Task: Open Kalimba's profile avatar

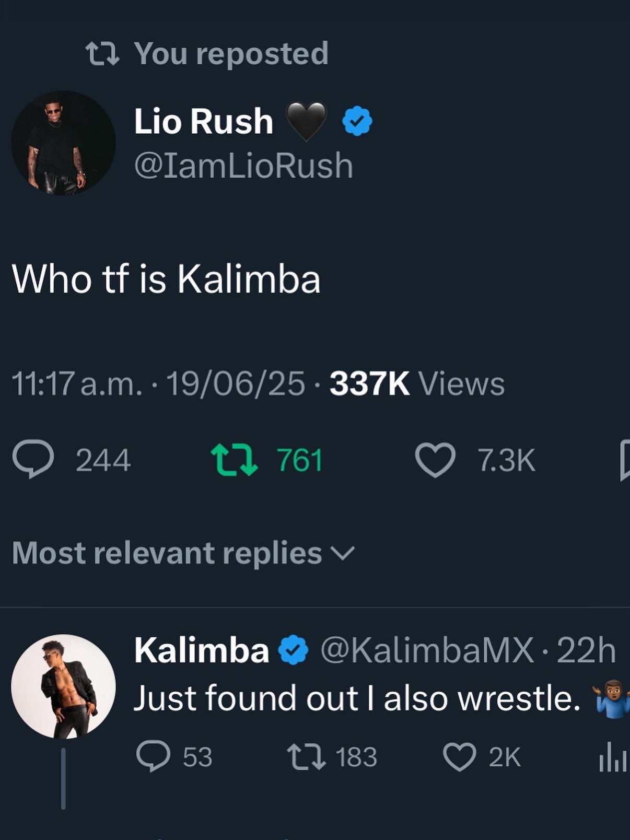Action: click(63, 686)
